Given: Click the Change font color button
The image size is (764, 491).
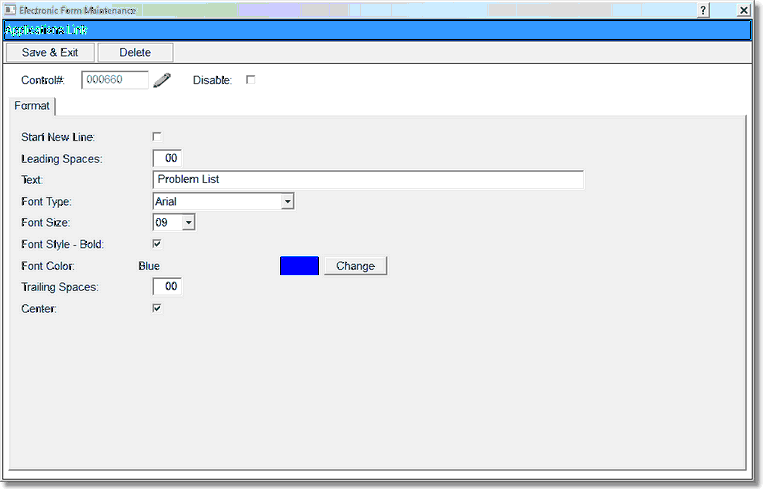Looking at the screenshot, I should coord(356,266).
